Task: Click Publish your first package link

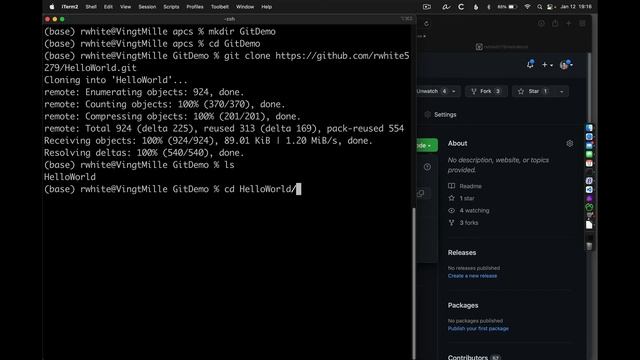Action: pos(478,329)
